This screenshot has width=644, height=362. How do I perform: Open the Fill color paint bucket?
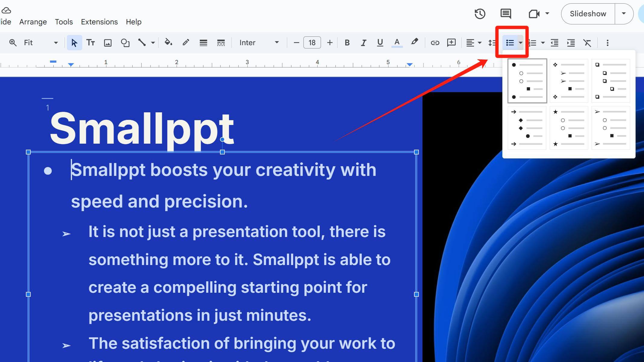coord(168,42)
